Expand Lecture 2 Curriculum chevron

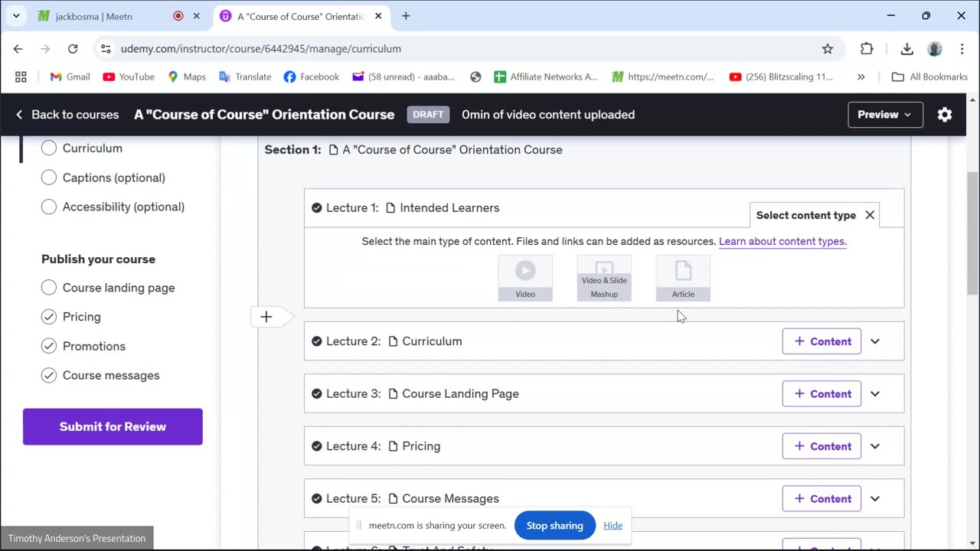pyautogui.click(x=875, y=341)
